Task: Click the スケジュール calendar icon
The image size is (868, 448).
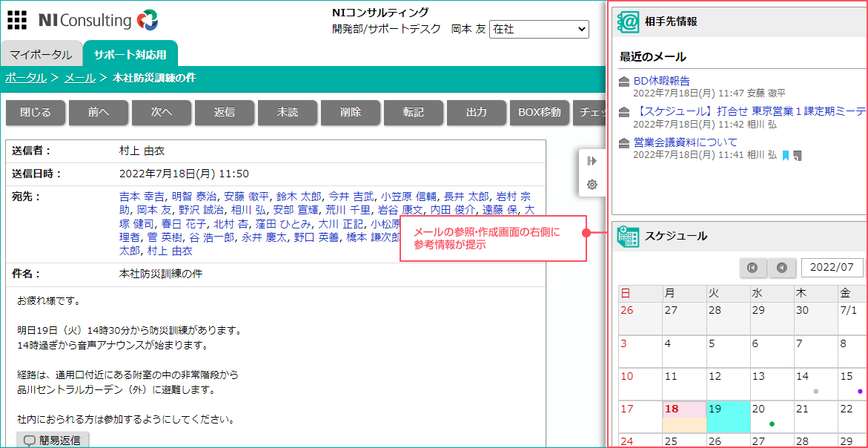Action: [628, 236]
